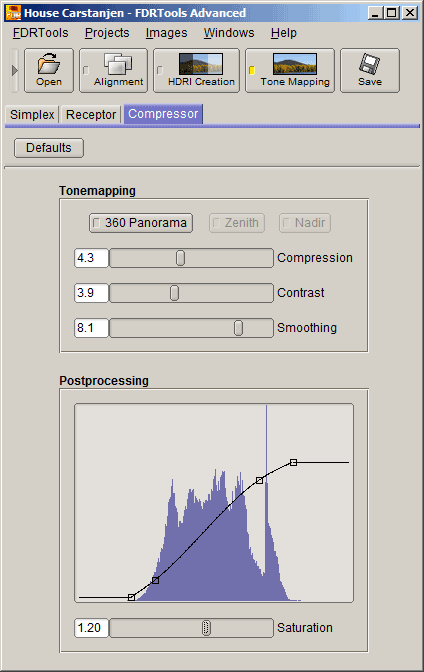
Task: Click the Smoothing value input field
Action: coord(91,328)
